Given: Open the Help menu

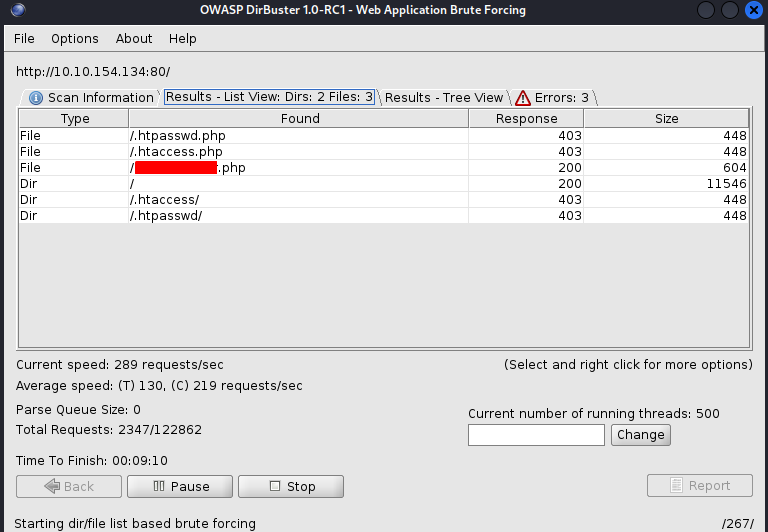Looking at the screenshot, I should pyautogui.click(x=183, y=39).
